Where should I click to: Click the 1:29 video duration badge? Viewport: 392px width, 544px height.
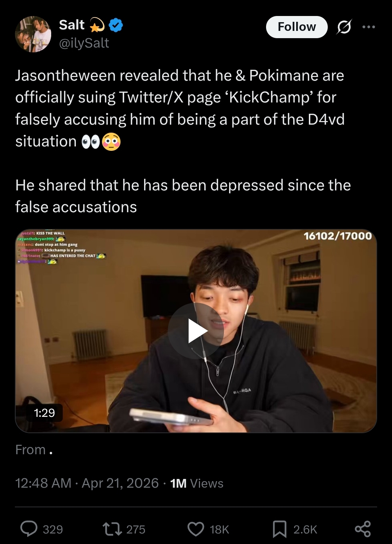[44, 413]
